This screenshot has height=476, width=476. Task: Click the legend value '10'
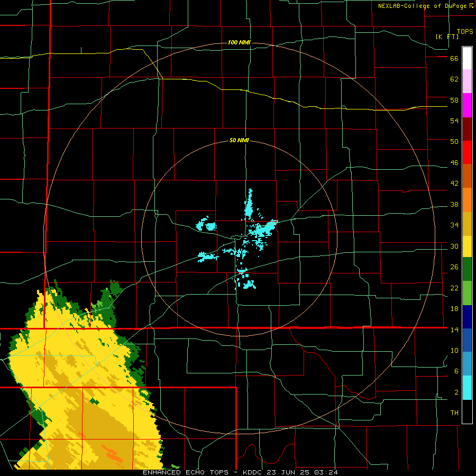pyautogui.click(x=454, y=351)
